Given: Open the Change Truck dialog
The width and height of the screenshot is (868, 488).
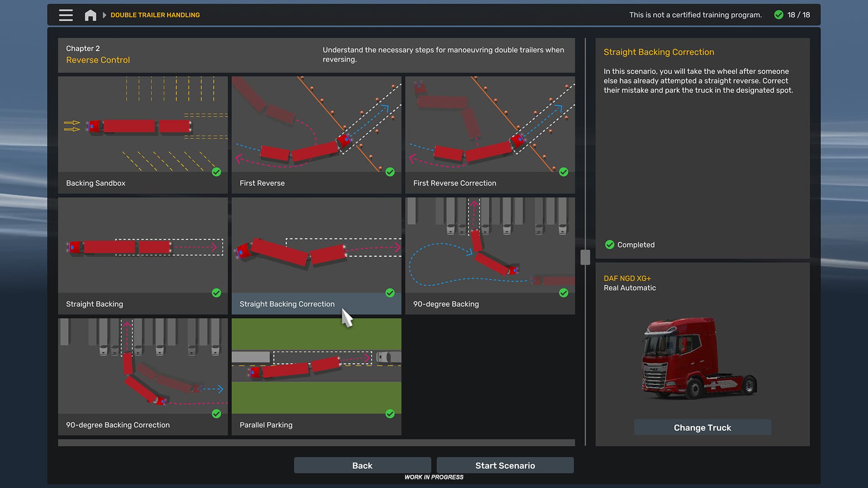Looking at the screenshot, I should 702,427.
